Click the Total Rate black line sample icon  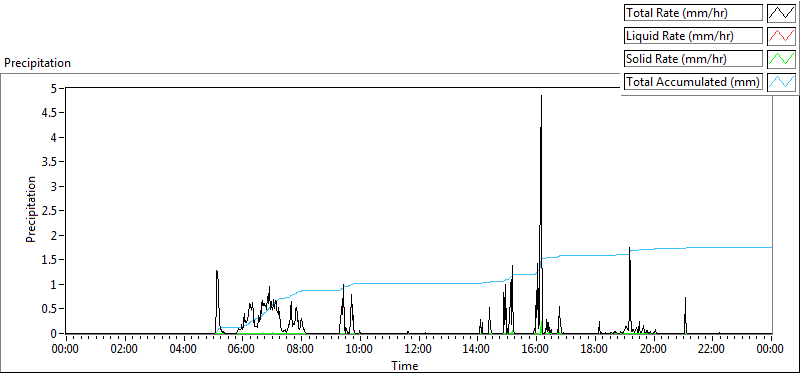(x=781, y=13)
